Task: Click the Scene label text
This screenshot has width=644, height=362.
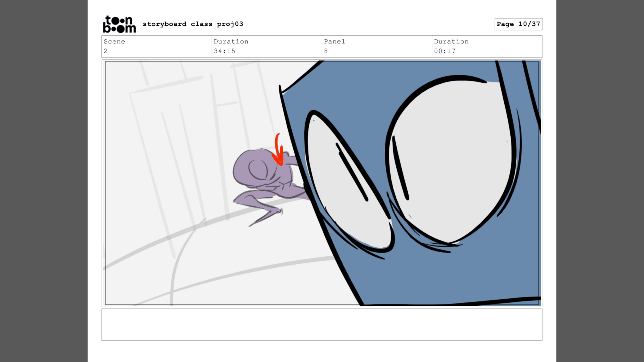Action: coord(114,42)
